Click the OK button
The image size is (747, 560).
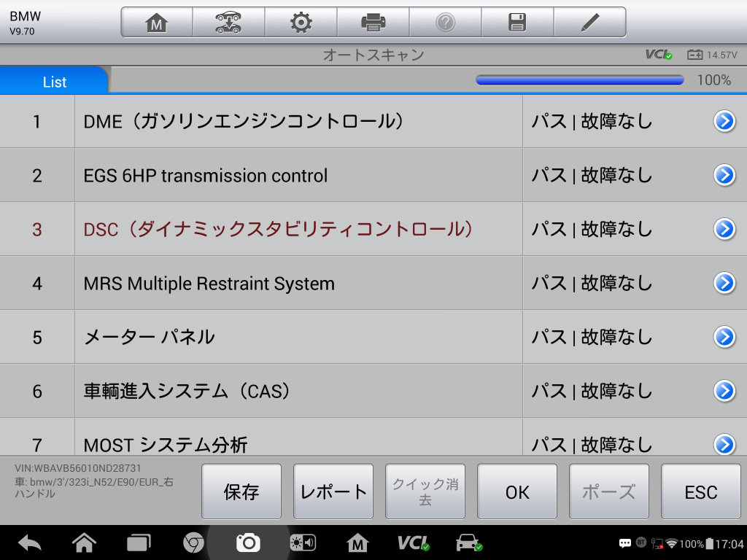tap(517, 491)
